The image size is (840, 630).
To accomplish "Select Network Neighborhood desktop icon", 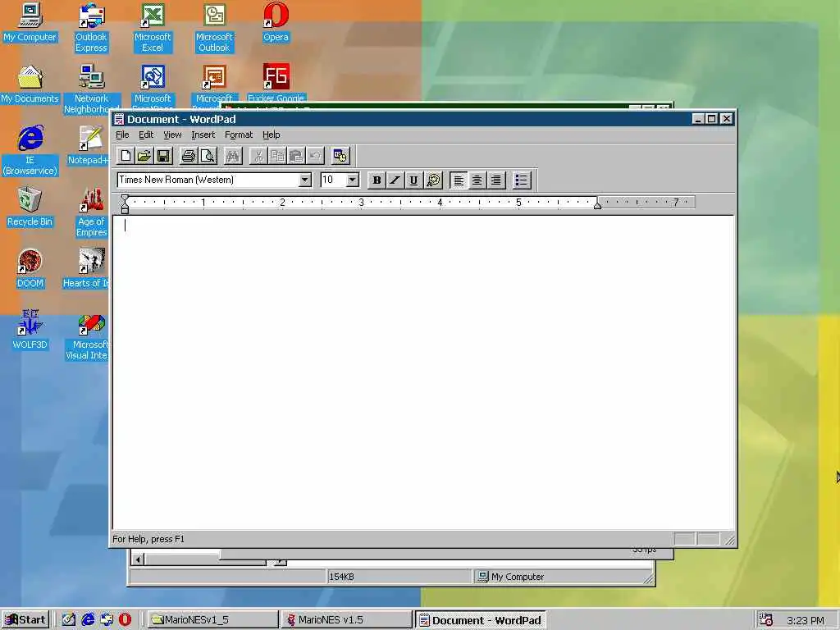I will [91, 89].
